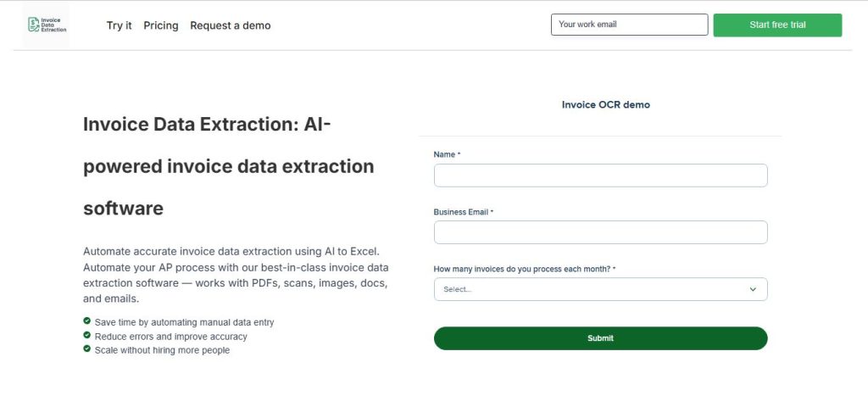This screenshot has height=407, width=868.
Task: Click into the Business Email input field
Action: tap(600, 232)
